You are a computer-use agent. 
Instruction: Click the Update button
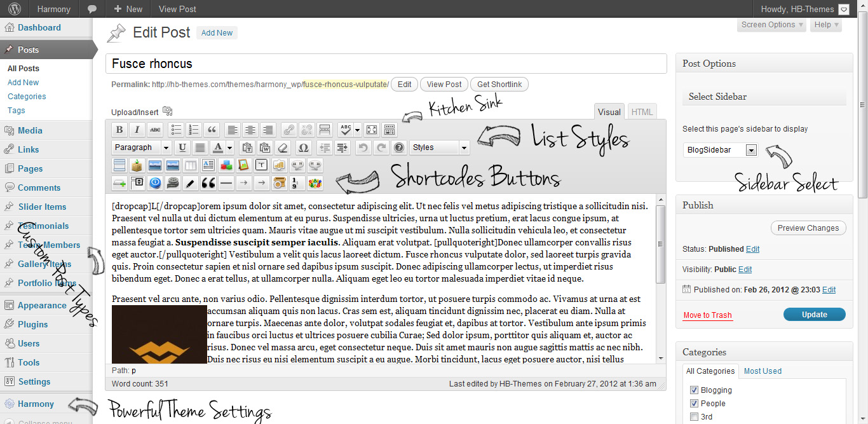[x=814, y=314]
